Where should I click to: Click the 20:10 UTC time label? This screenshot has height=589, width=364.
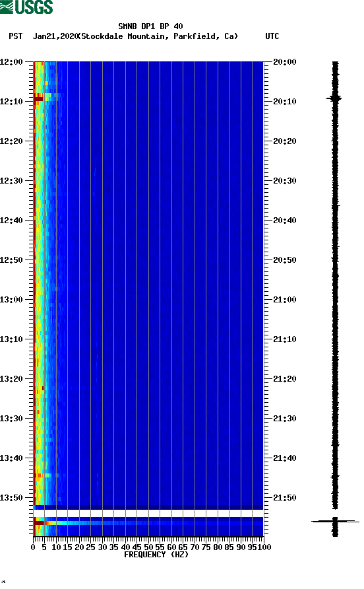284,102
